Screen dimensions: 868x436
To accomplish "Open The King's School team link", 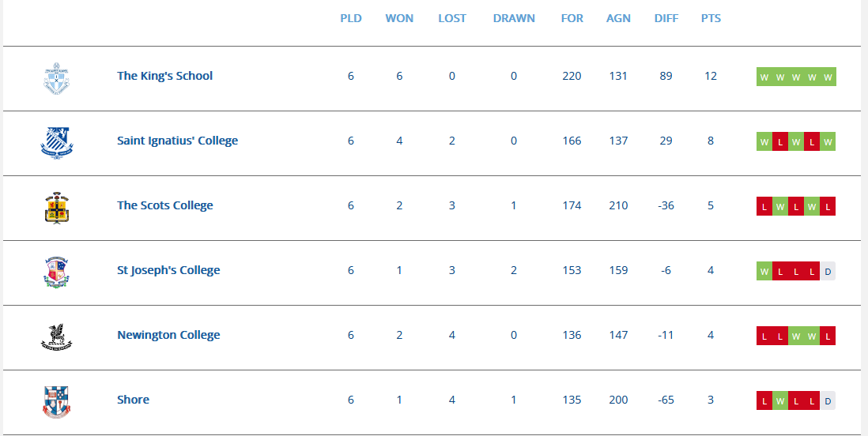I will click(x=165, y=76).
